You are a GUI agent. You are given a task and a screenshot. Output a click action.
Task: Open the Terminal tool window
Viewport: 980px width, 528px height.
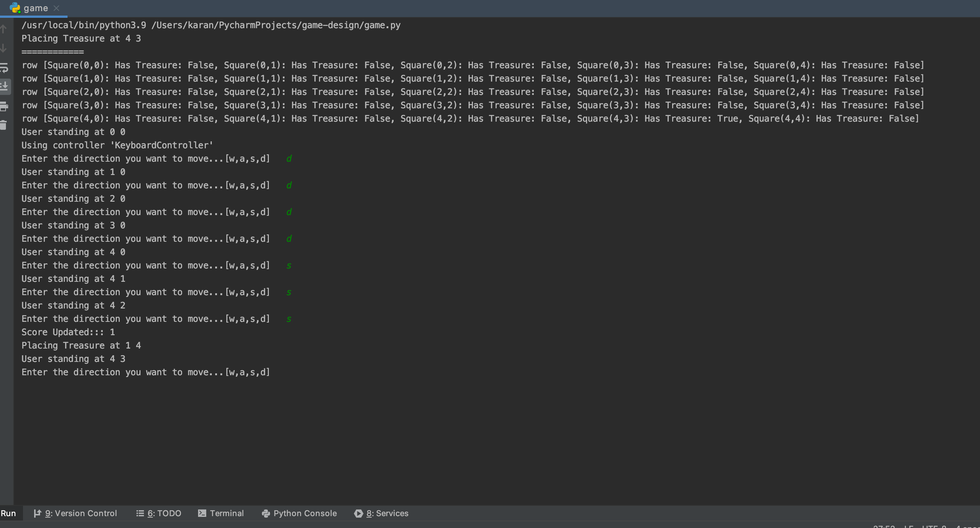[226, 513]
